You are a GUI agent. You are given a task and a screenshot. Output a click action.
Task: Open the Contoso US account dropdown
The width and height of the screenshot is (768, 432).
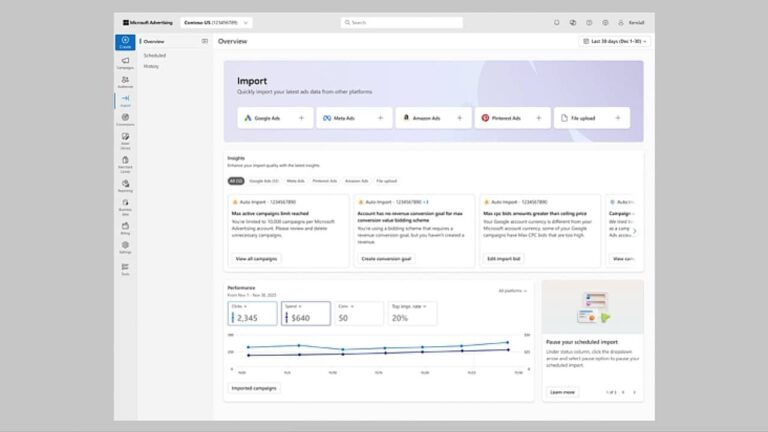point(216,23)
